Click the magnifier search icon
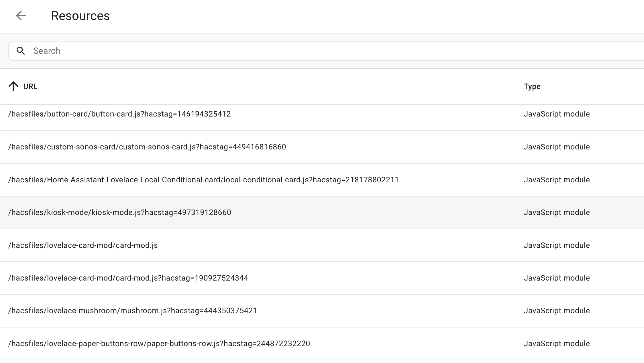 21,51
